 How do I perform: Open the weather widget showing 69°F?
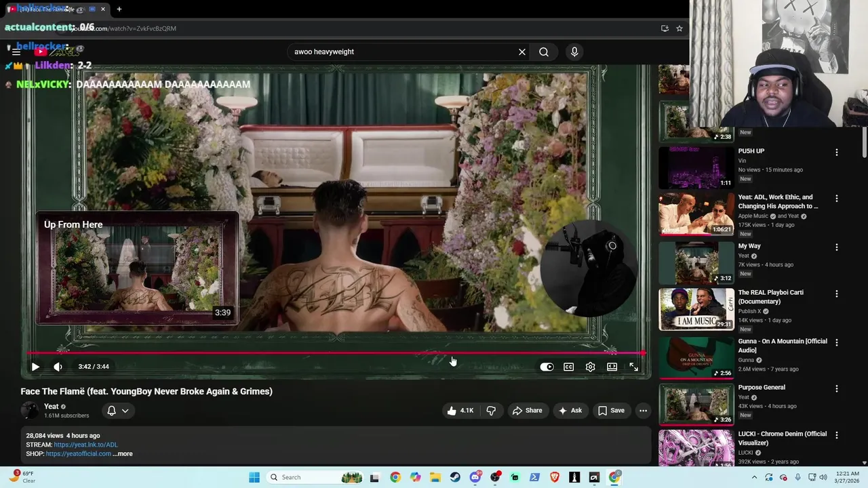(22, 477)
